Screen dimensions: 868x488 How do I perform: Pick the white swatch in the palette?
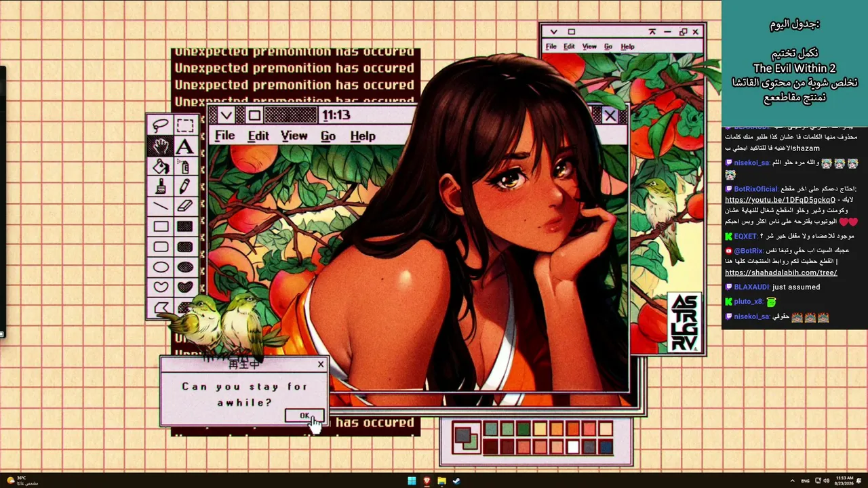[x=573, y=447]
